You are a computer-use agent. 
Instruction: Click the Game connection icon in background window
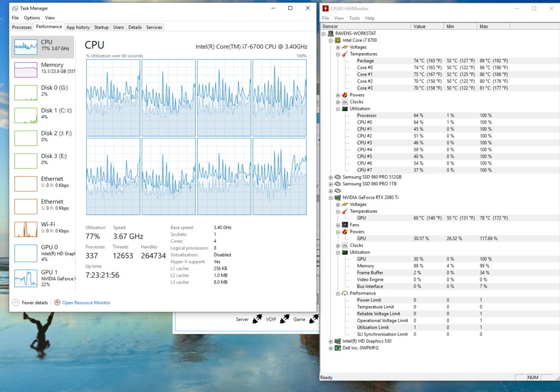(x=314, y=319)
